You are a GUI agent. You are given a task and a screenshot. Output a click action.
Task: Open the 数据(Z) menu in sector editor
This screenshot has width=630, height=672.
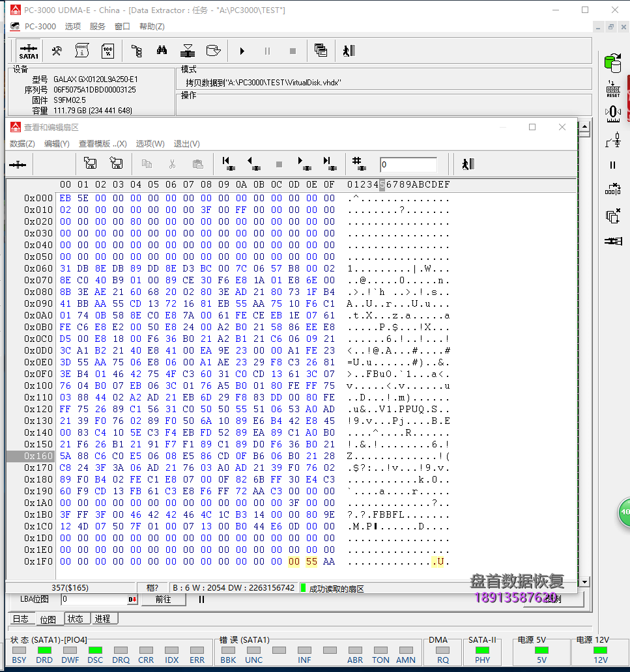(x=22, y=144)
